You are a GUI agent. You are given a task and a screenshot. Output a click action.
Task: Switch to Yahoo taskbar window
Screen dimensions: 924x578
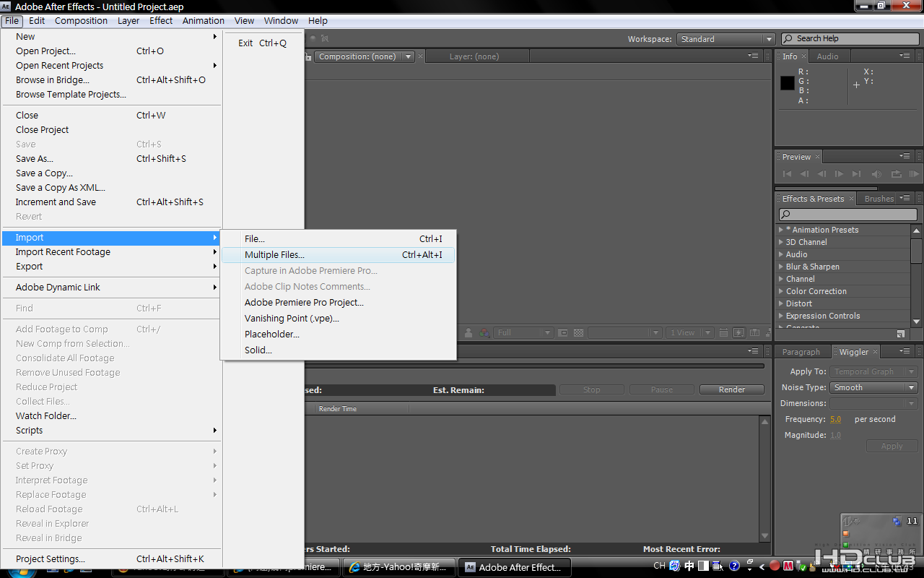(399, 567)
